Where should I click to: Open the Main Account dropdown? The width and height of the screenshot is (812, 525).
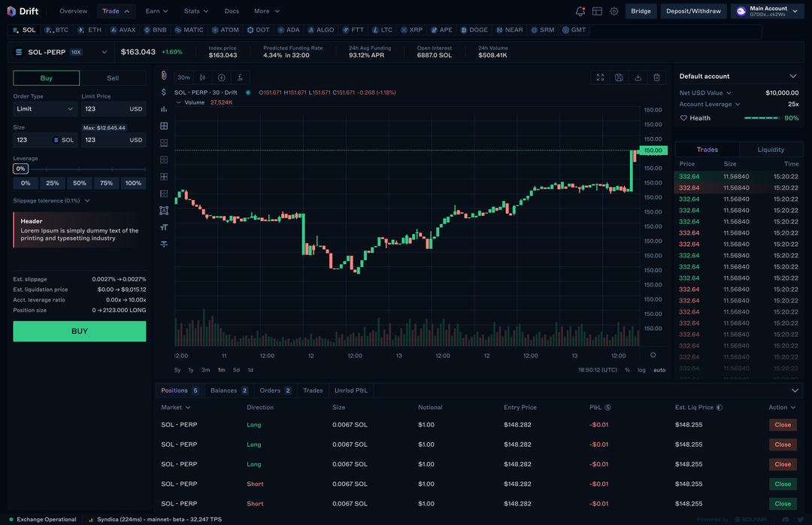coord(768,11)
